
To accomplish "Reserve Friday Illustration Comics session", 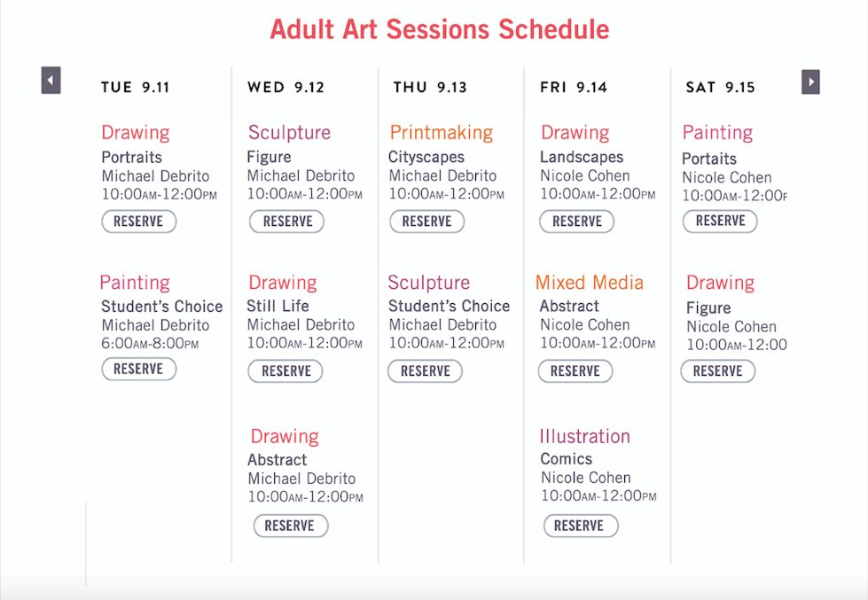I will [x=581, y=526].
